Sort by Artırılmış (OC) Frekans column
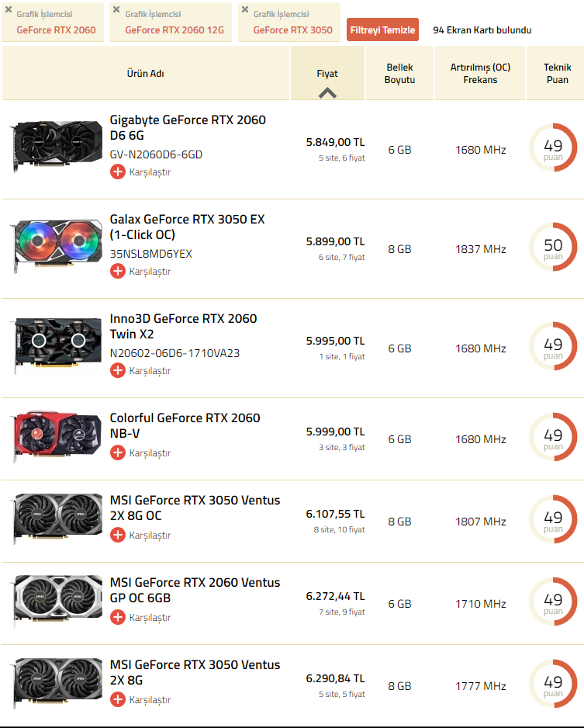 (480, 74)
